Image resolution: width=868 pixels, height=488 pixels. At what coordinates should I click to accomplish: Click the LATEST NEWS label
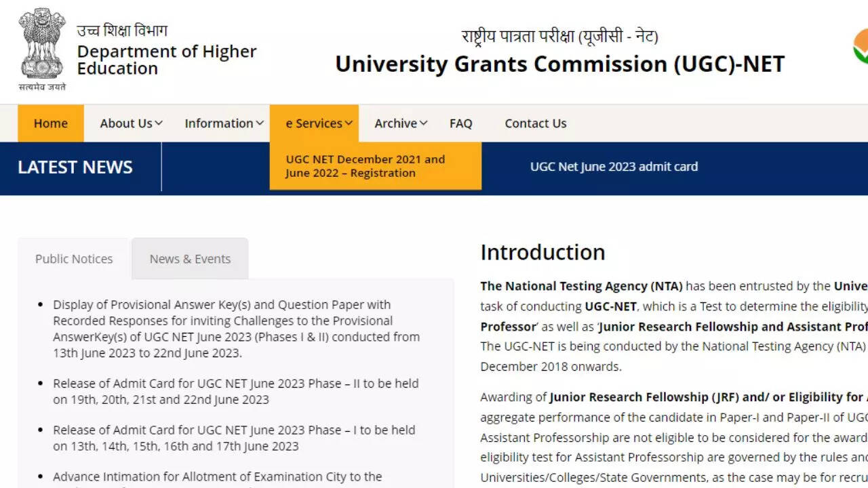click(x=75, y=167)
